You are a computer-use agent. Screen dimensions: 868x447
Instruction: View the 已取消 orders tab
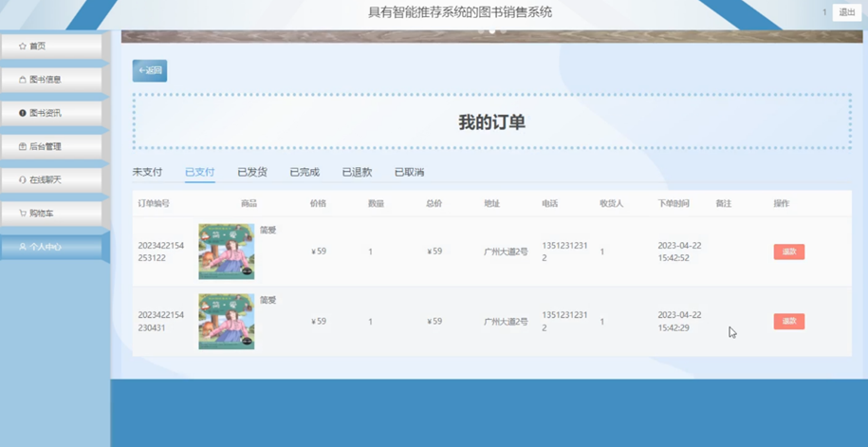click(409, 173)
